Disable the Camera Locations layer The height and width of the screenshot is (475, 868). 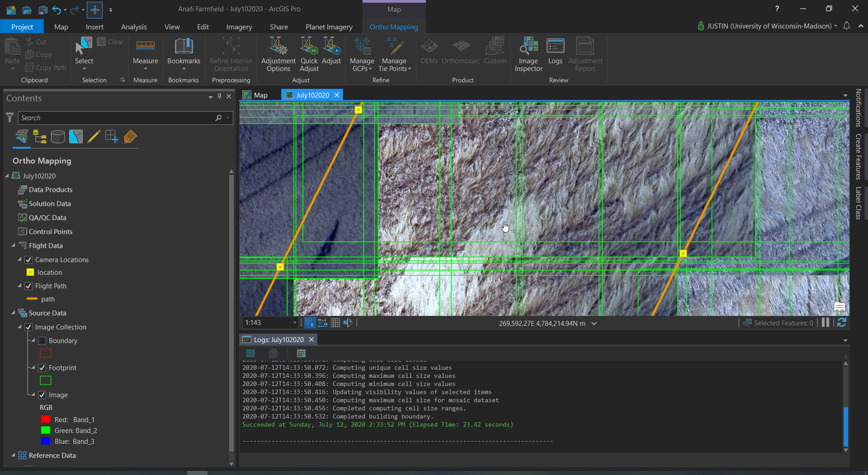28,259
